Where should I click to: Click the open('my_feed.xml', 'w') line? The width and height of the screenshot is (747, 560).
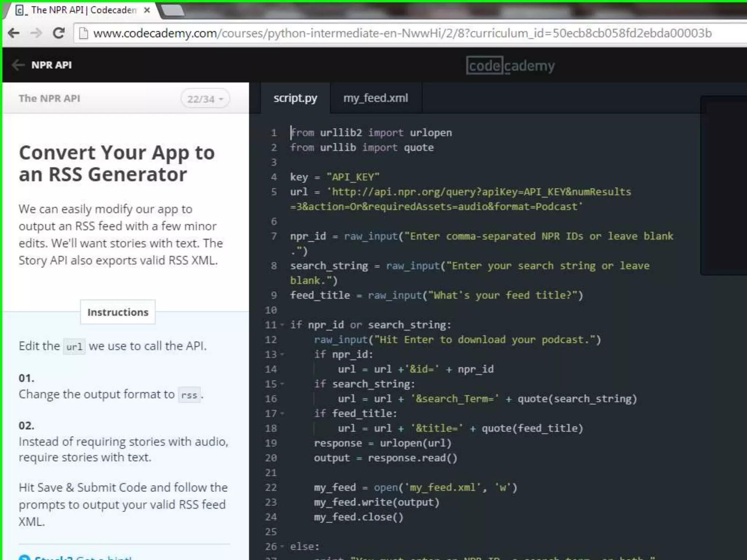pos(415,487)
